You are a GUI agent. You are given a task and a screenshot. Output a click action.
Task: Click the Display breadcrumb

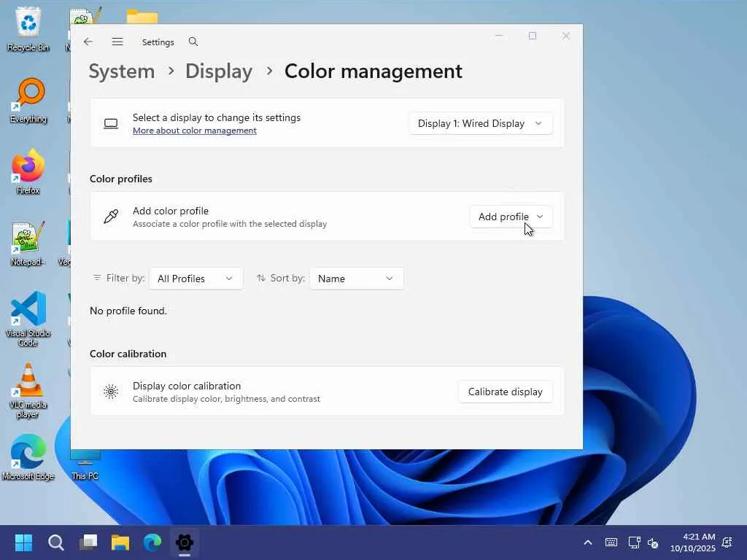pyautogui.click(x=219, y=71)
